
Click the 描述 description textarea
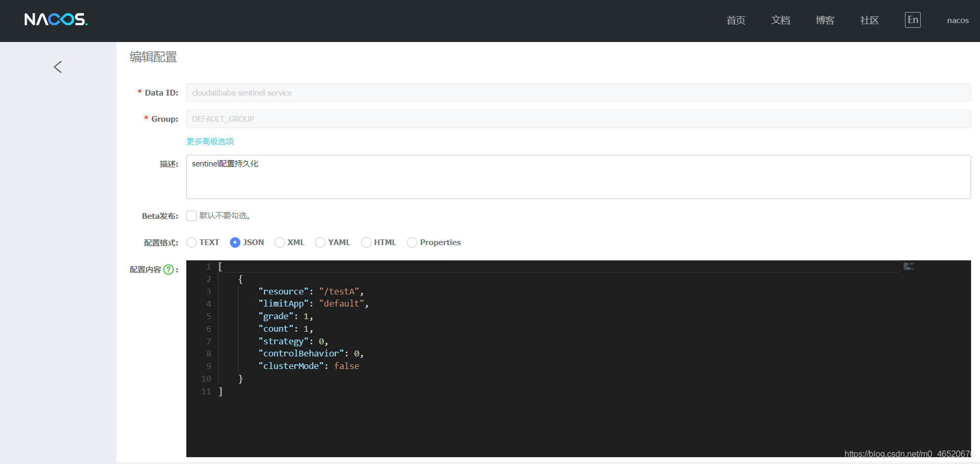(x=578, y=177)
